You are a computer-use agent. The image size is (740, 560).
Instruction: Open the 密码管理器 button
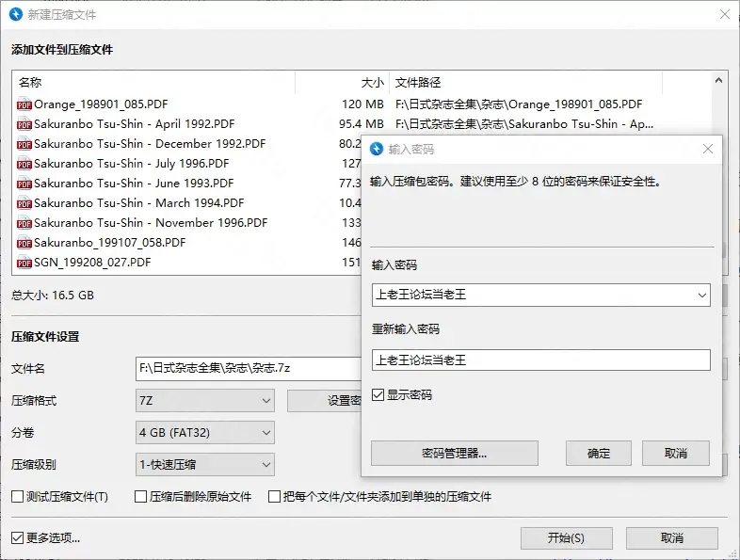[x=454, y=453]
